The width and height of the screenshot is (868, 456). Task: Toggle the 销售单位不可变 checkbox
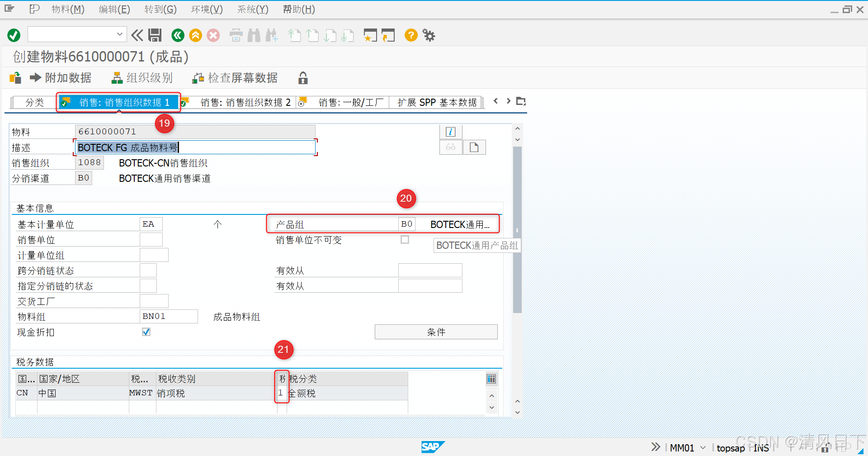405,239
